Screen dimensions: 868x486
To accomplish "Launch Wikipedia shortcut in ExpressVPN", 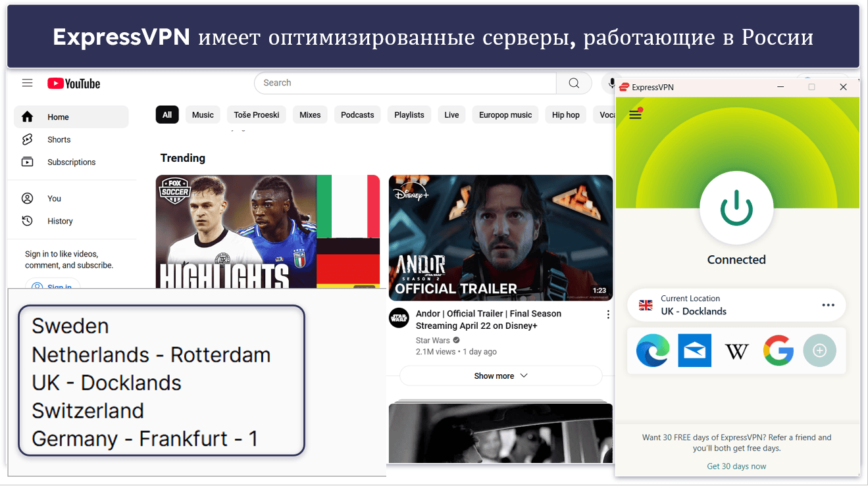I will point(736,351).
